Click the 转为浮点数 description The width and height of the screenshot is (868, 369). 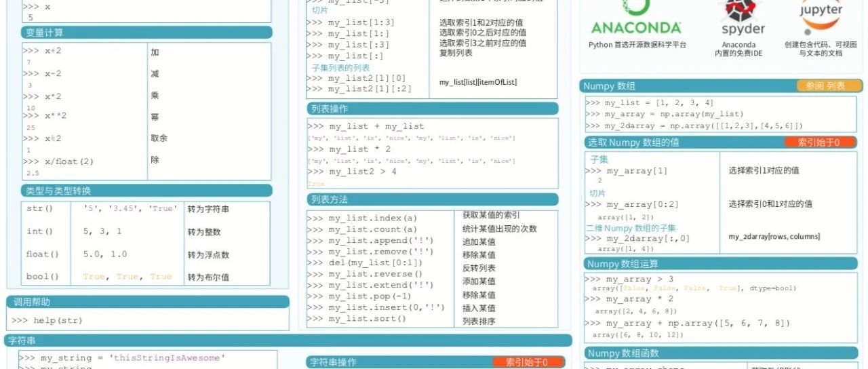pyautogui.click(x=208, y=255)
